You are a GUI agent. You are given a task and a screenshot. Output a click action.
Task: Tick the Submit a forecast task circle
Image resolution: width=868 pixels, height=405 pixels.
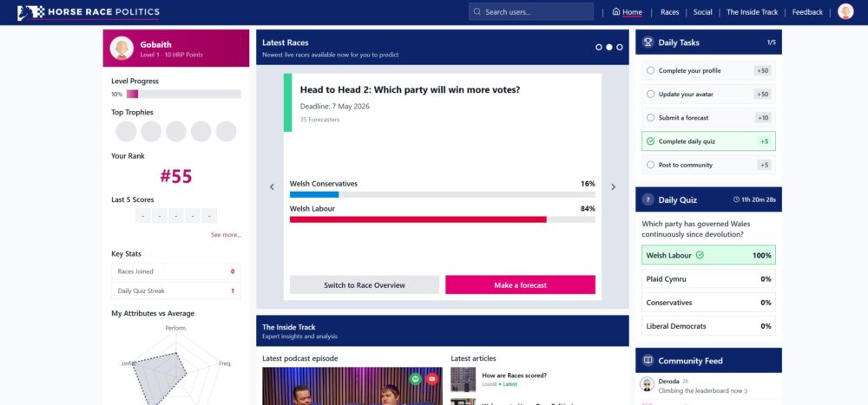click(651, 117)
